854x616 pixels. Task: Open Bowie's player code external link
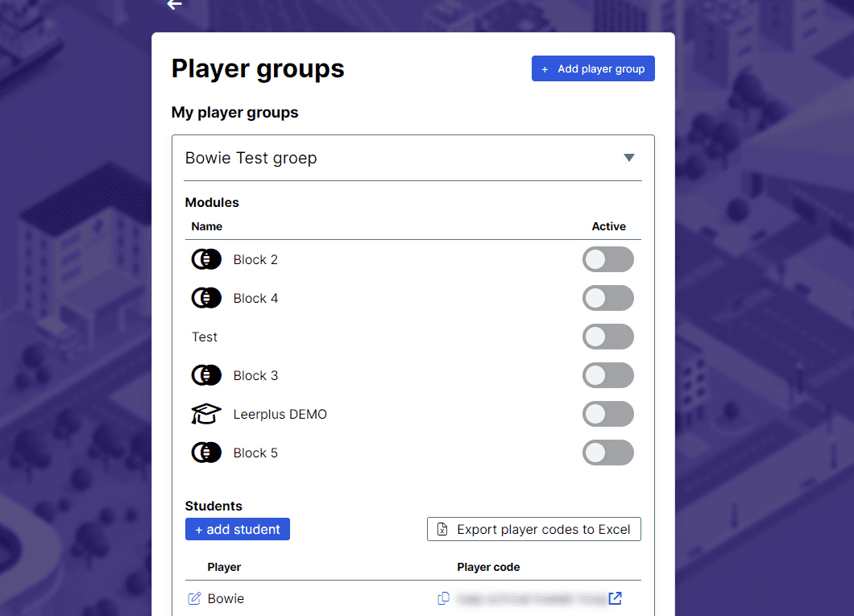click(x=616, y=598)
